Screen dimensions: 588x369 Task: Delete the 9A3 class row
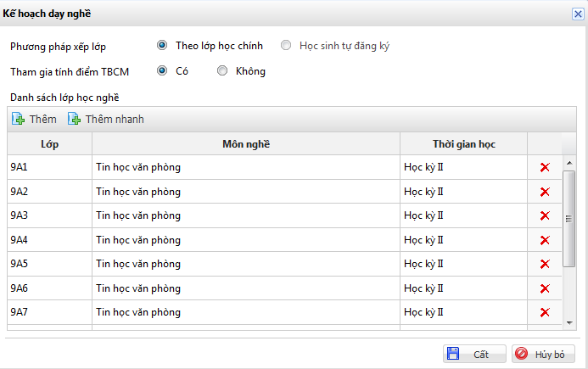point(545,215)
